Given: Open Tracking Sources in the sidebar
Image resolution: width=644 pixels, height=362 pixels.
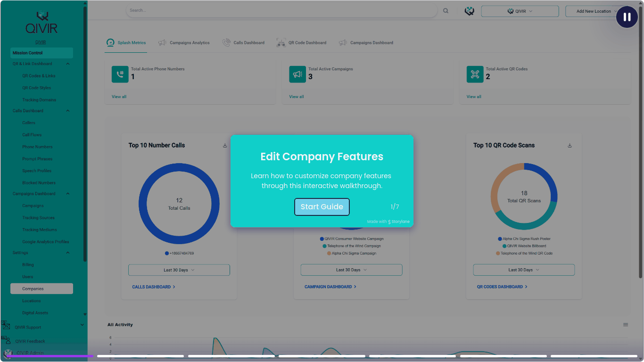Looking at the screenshot, I should click(x=39, y=218).
